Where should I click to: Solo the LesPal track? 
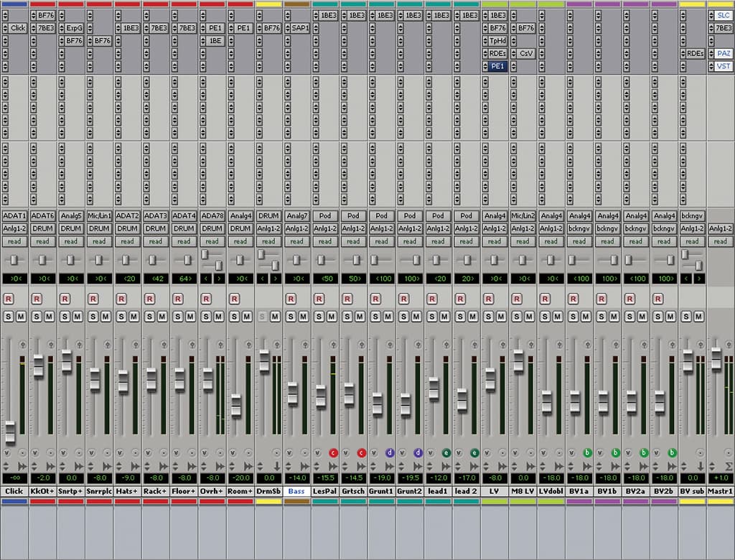319,317
